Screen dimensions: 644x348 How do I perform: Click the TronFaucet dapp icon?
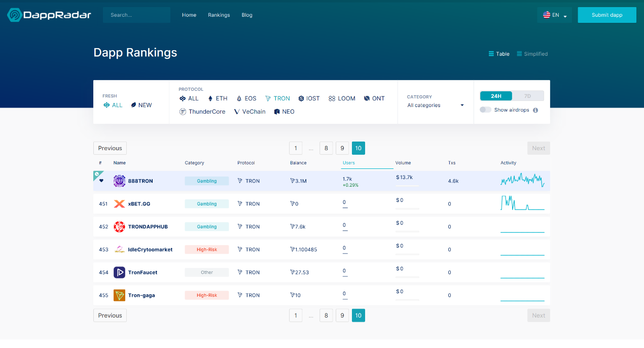pos(119,272)
